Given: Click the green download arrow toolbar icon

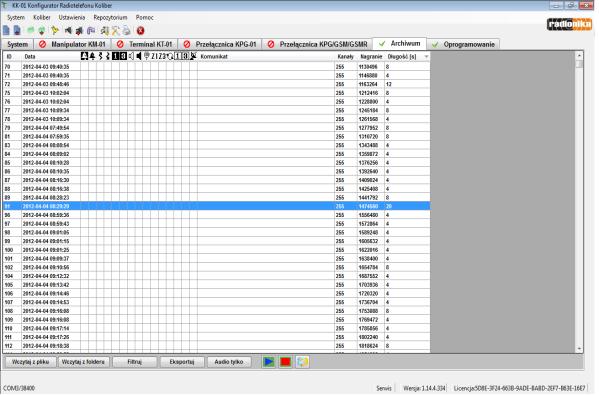Looking at the screenshot, I should click(42, 31).
